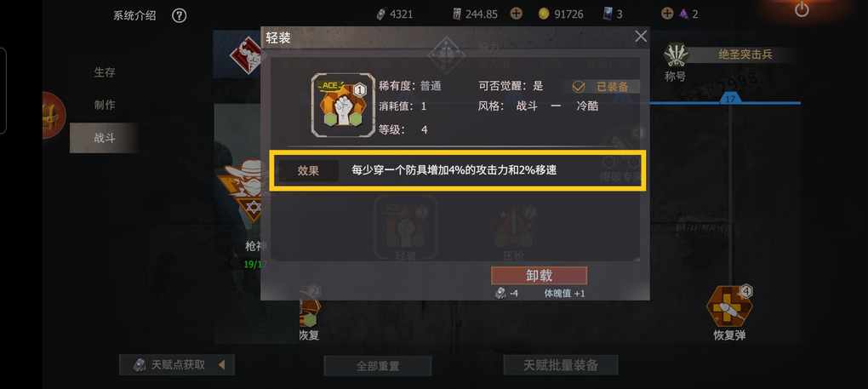Add more currency via plus beside 244.85

point(516,14)
